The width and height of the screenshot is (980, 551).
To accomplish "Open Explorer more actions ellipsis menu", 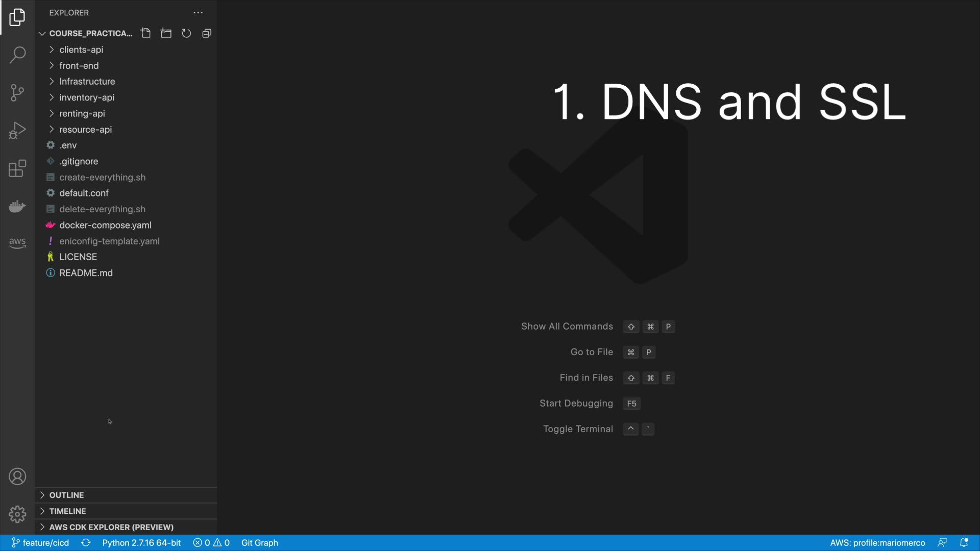I will [198, 13].
